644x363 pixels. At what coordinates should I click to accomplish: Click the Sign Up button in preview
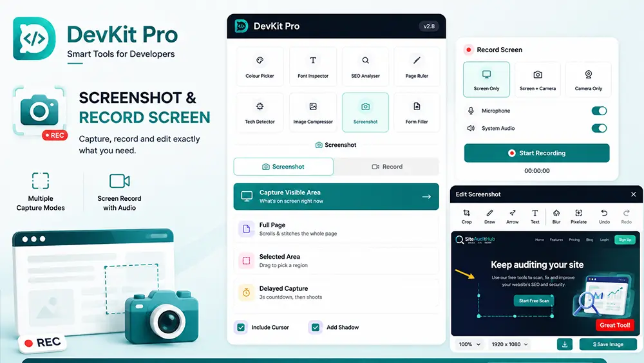coord(625,239)
